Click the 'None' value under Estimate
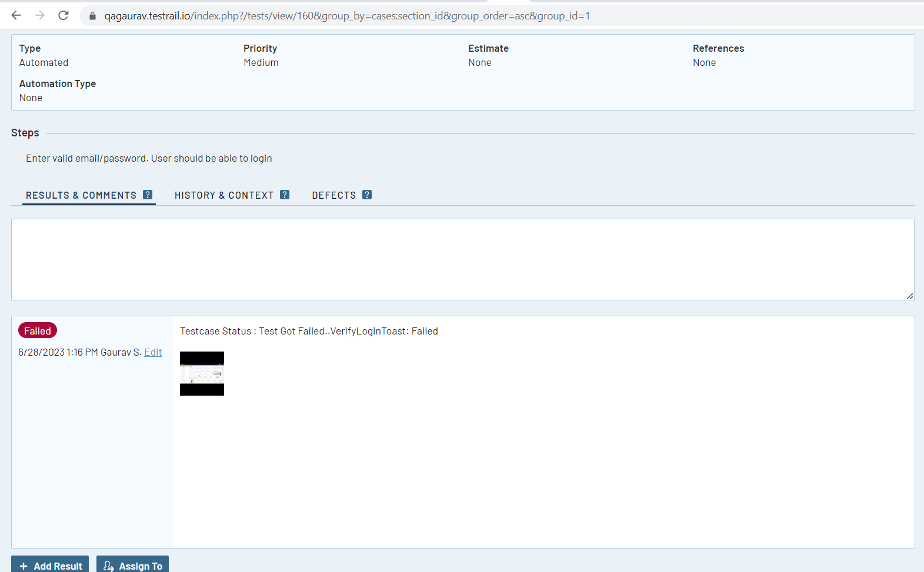The image size is (924, 572). tap(480, 62)
